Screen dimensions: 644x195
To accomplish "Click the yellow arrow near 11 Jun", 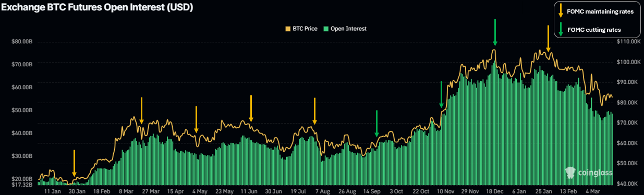I will 251,108.
